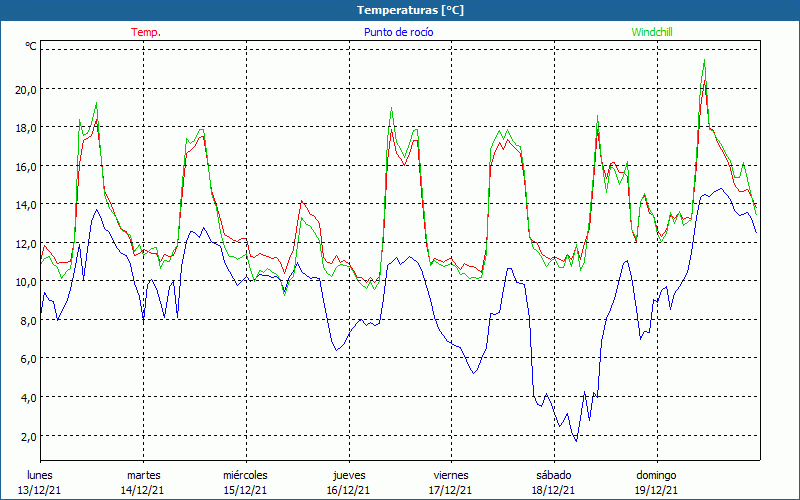Select the blue 'Punto de rocío' legend label
Screen dimensions: 800x500
click(x=398, y=32)
